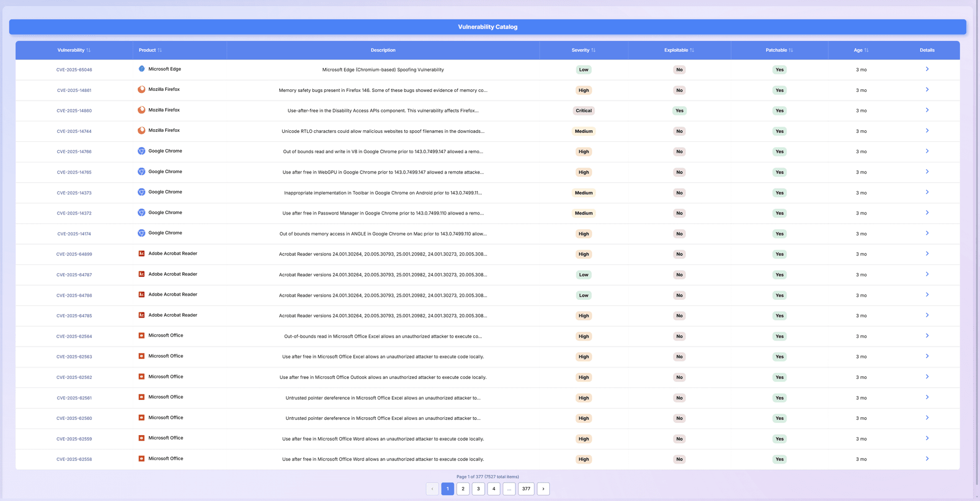This screenshot has height=501, width=980.
Task: Click the Chrome icon in CVE-2025-14174 row
Action: pyautogui.click(x=141, y=233)
